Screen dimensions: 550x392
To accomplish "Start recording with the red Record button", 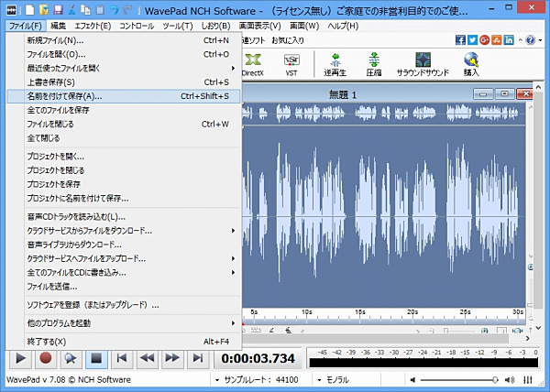I will [x=46, y=358].
